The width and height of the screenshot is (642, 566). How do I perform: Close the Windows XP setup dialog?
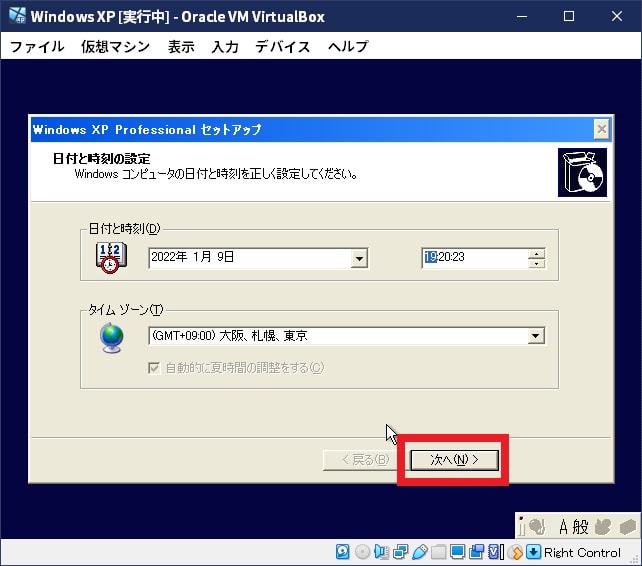[601, 129]
